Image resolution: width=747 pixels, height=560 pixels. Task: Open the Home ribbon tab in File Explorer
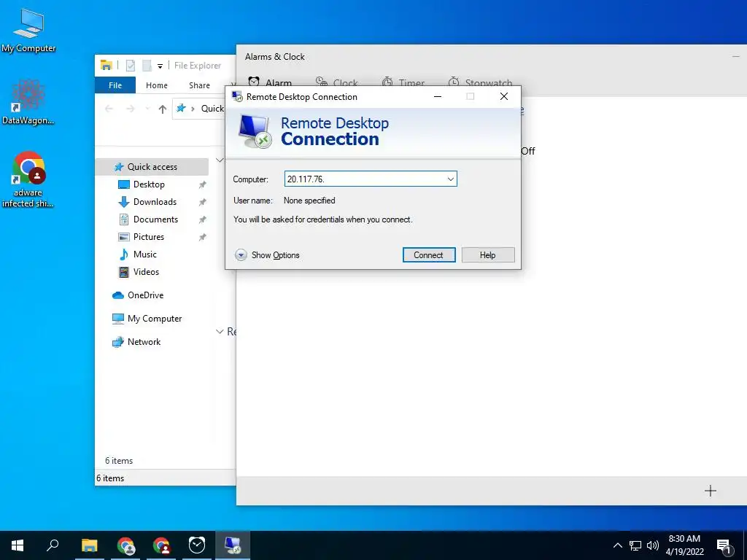(157, 85)
